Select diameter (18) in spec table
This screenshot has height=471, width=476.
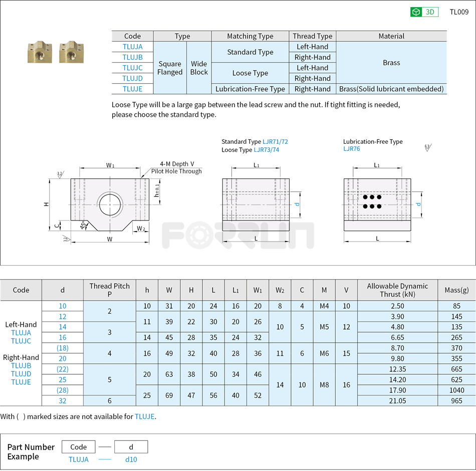tap(63, 348)
